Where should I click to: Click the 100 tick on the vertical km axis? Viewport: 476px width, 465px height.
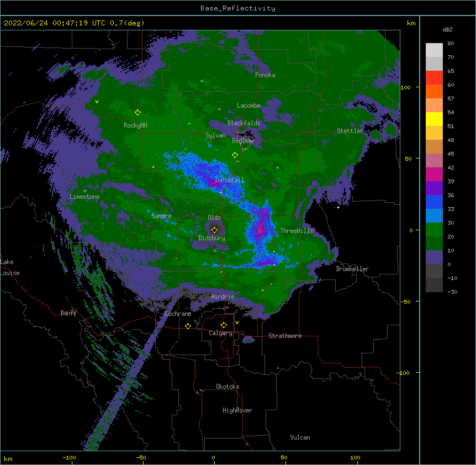[x=405, y=87]
